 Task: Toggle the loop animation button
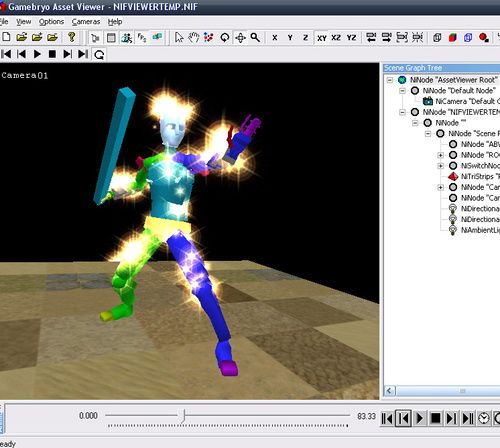[99, 54]
